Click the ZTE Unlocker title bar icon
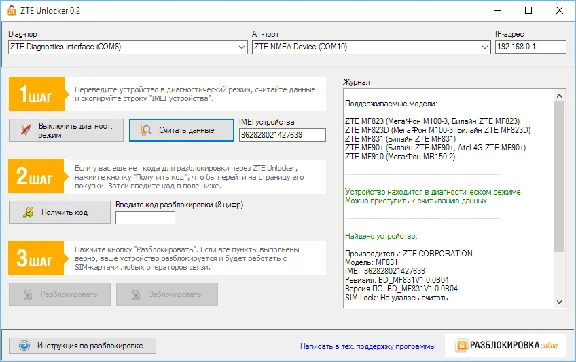The width and height of the screenshot is (576, 362). 11,10
